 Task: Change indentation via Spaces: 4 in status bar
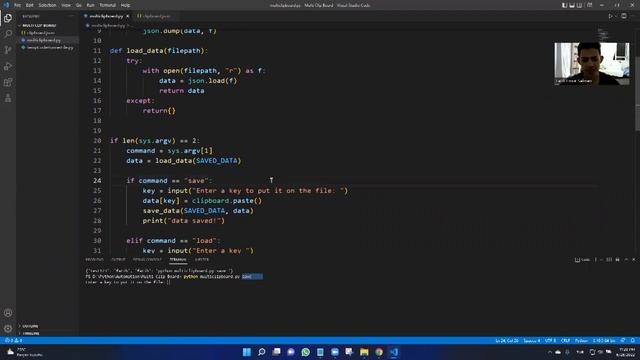[x=532, y=340]
